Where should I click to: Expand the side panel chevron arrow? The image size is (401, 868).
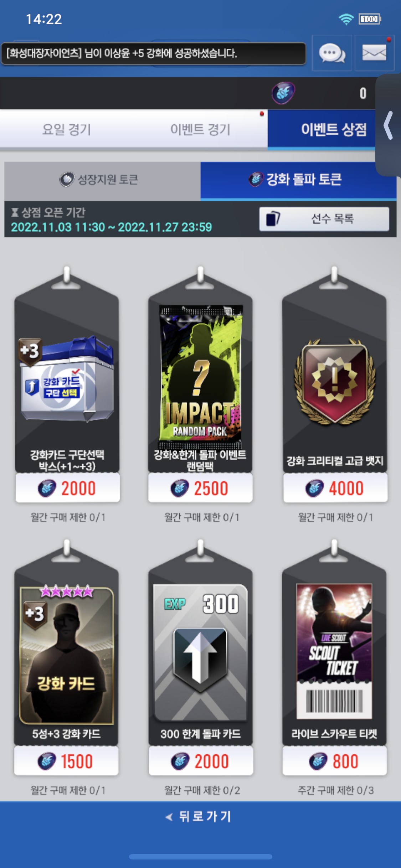pos(389,125)
